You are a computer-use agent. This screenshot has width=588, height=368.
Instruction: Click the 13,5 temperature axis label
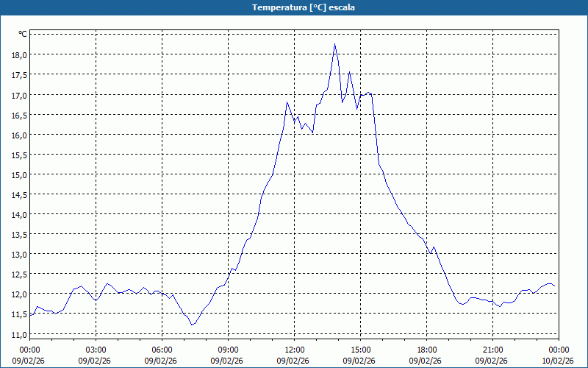click(x=18, y=234)
